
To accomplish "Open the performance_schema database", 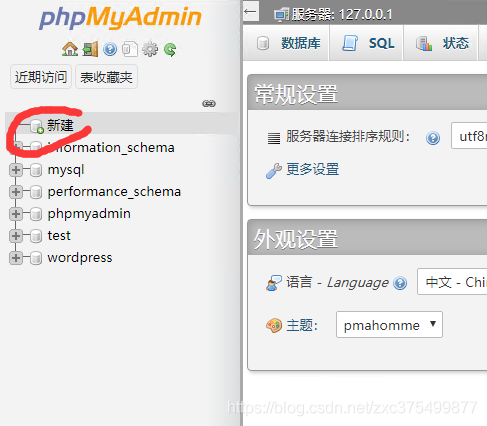I will coord(114,192).
